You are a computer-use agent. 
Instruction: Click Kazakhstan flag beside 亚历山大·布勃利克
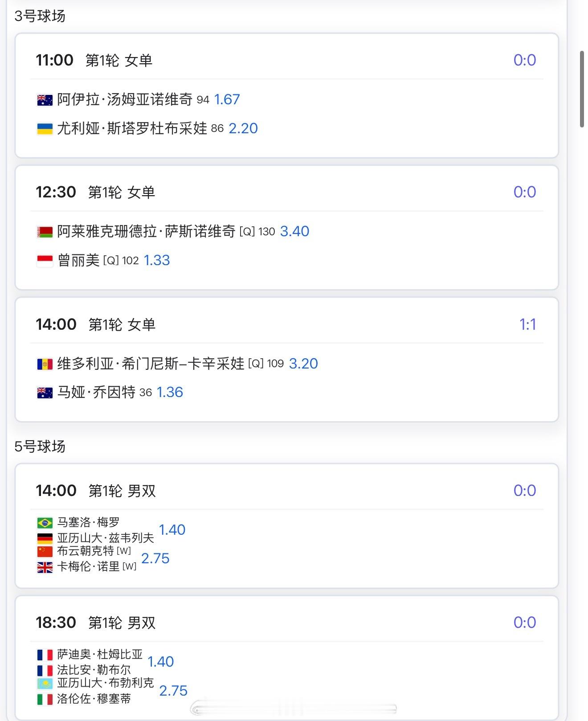click(x=45, y=683)
